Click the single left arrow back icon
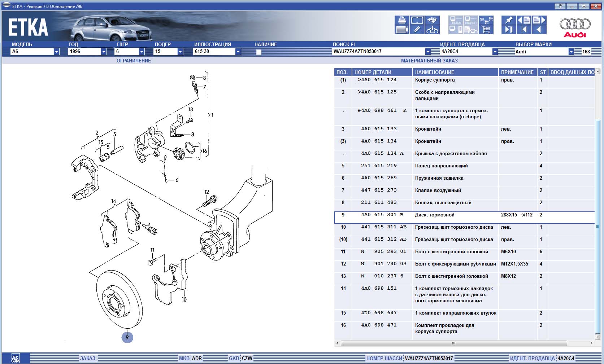The image size is (604, 364). pos(539,30)
